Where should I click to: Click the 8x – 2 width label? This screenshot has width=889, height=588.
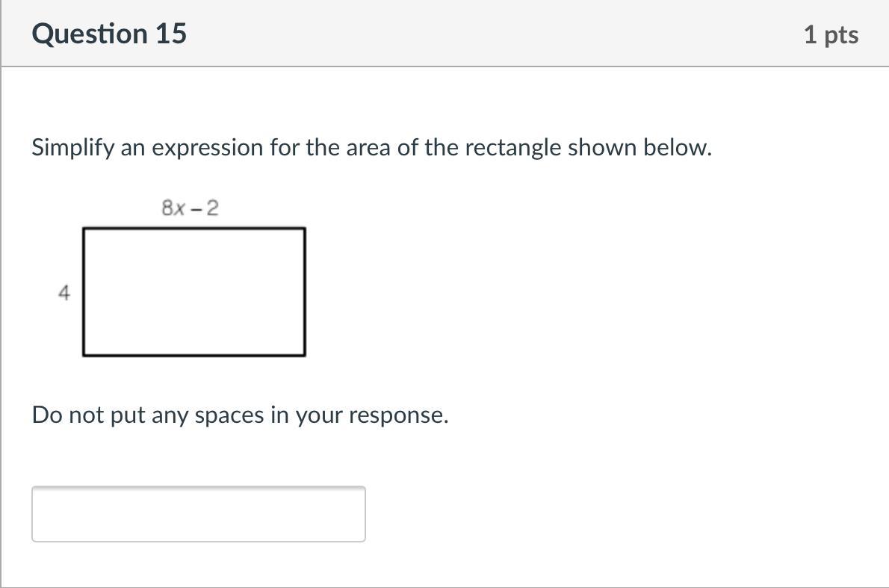[190, 208]
